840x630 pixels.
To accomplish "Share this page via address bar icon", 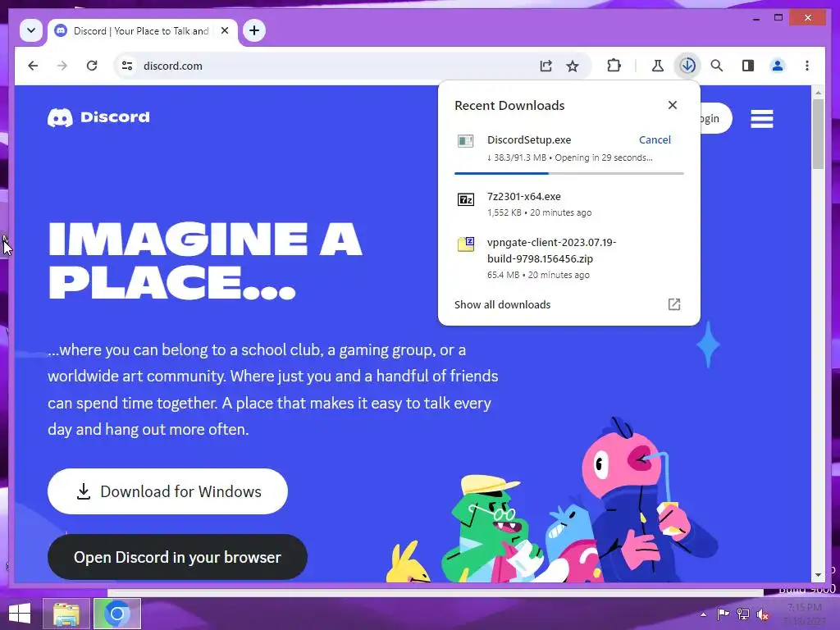I will [x=546, y=66].
